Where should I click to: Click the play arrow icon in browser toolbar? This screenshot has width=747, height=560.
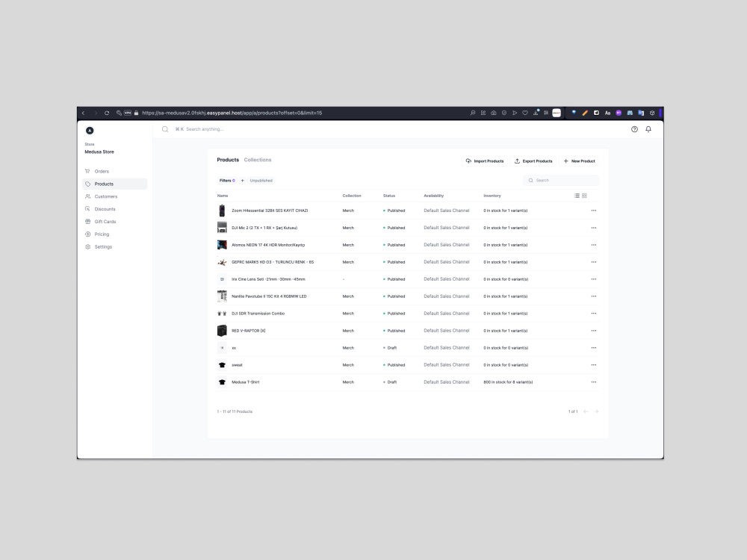coord(515,113)
